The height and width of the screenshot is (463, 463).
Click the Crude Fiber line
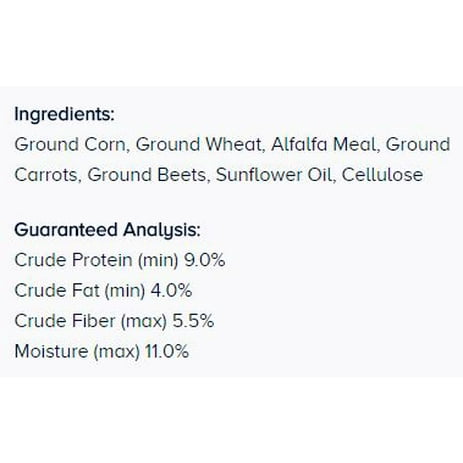[x=114, y=321]
